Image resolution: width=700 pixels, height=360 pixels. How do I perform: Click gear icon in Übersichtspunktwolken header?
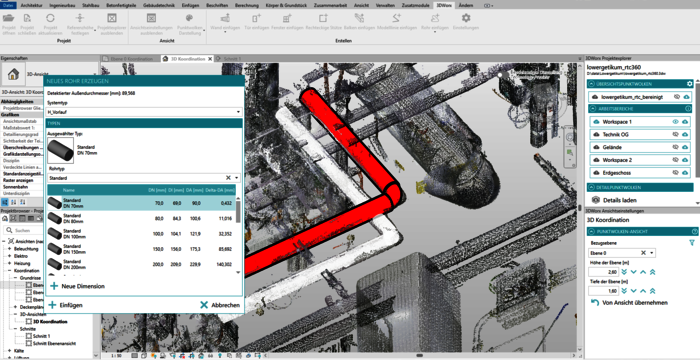689,84
